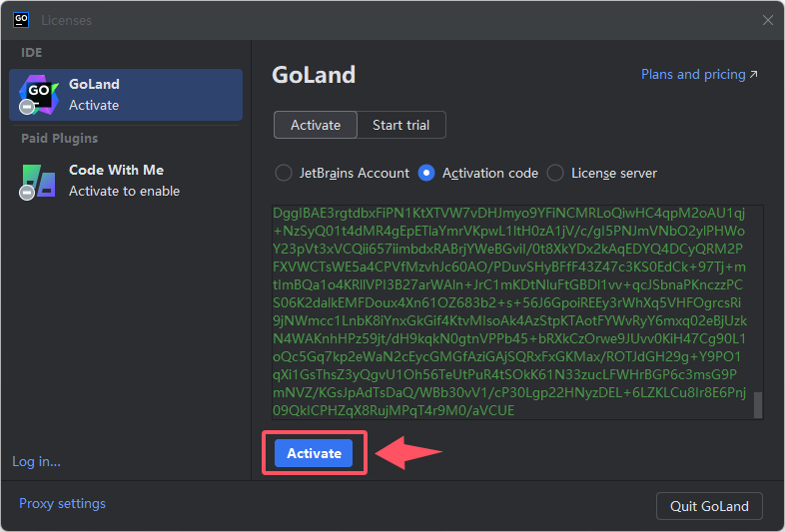
Task: Click the GO icon in title bar
Action: click(21, 20)
